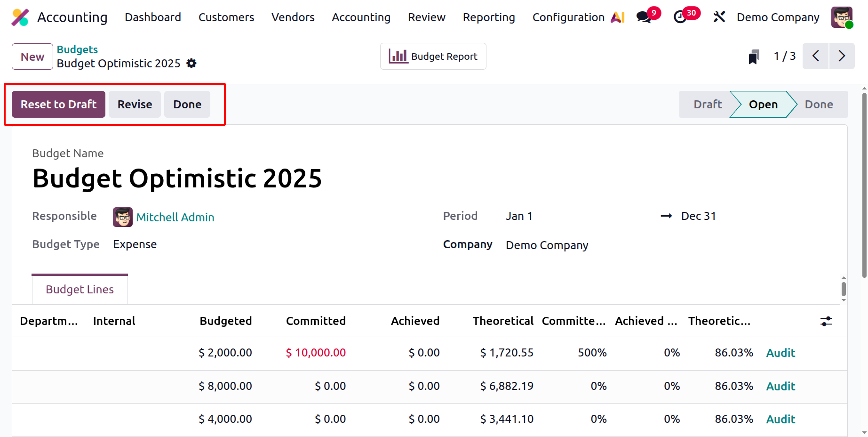Click the Accounting app logo icon
Screen dimensions: 868x437
(x=20, y=17)
